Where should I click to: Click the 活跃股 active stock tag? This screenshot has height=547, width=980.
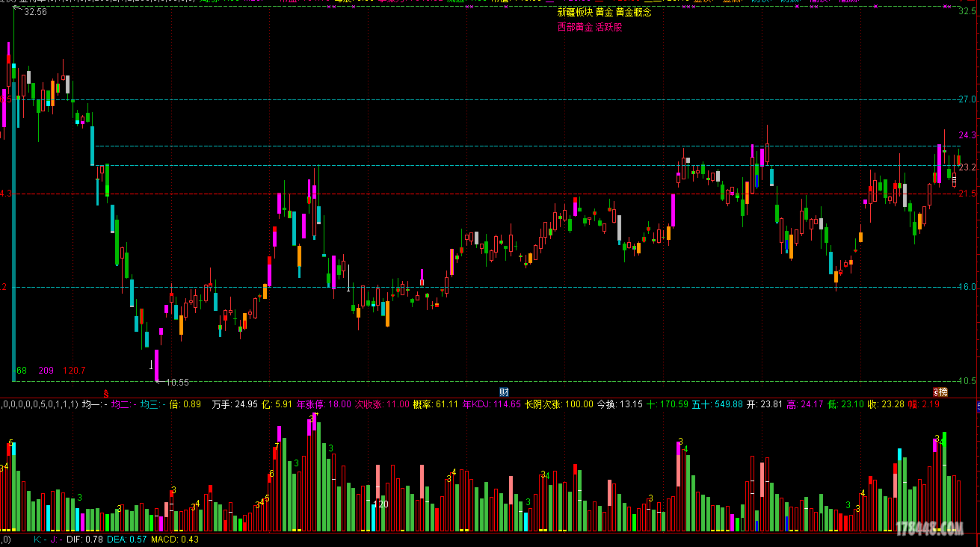[608, 27]
